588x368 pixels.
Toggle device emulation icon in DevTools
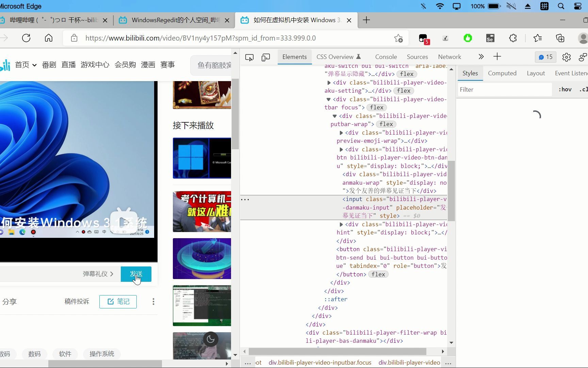pos(266,57)
